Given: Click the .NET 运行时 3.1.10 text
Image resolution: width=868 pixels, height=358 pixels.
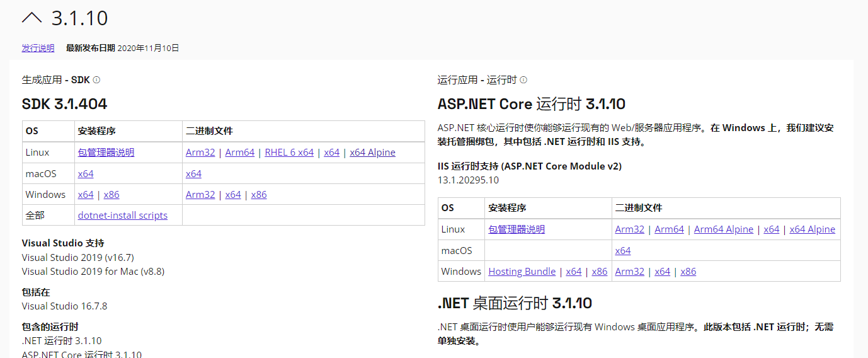Looking at the screenshot, I should pyautogui.click(x=62, y=341).
